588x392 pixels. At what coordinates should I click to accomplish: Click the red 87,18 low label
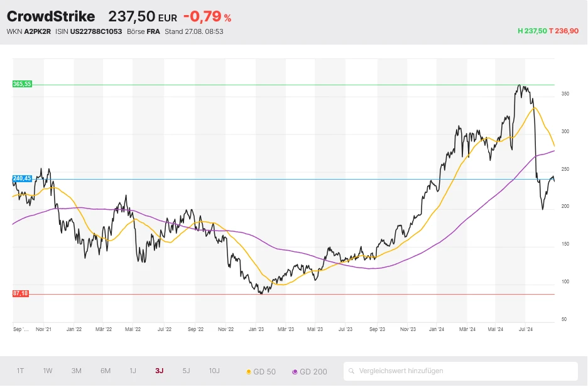coord(21,294)
